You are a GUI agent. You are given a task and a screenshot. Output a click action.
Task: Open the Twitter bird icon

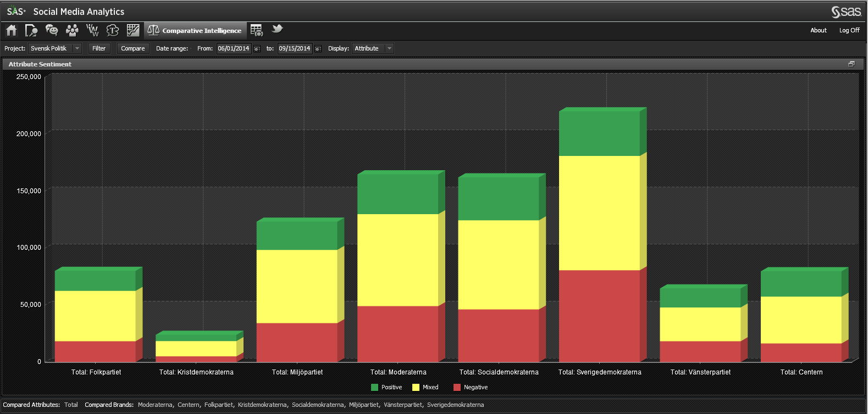(277, 29)
